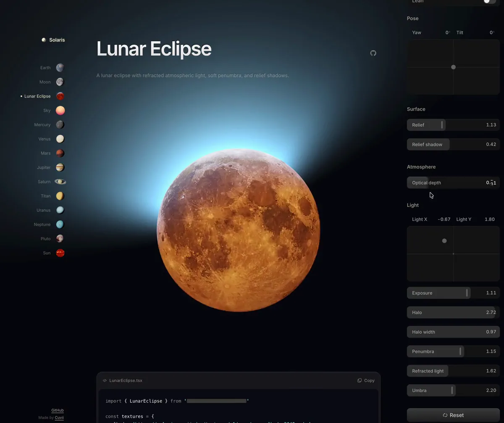Click the Moon thumbnail icon
The image size is (504, 423).
click(60, 82)
